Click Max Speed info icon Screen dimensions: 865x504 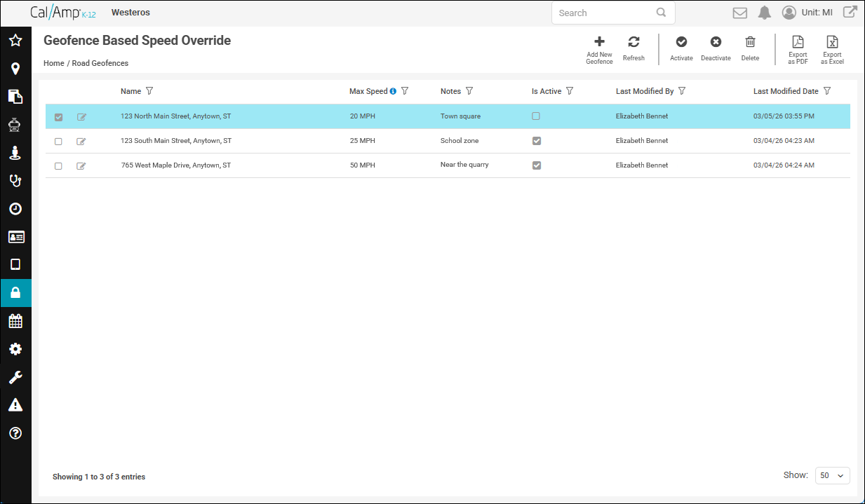(x=393, y=91)
